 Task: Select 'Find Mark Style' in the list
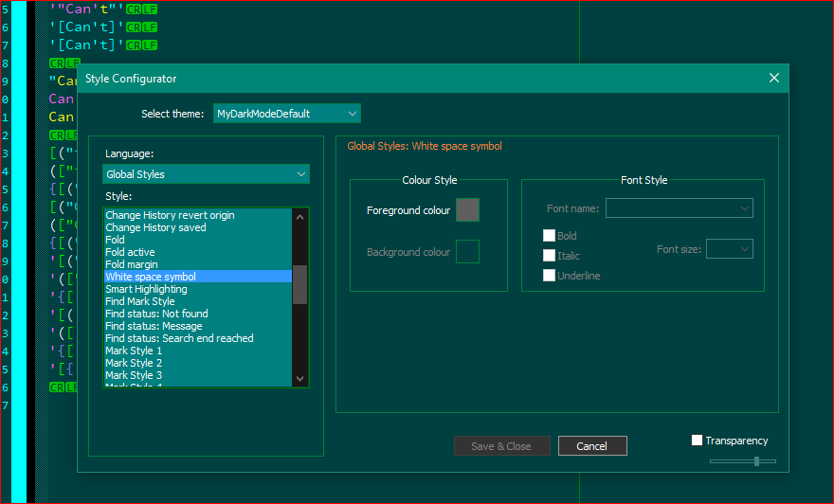click(x=139, y=301)
